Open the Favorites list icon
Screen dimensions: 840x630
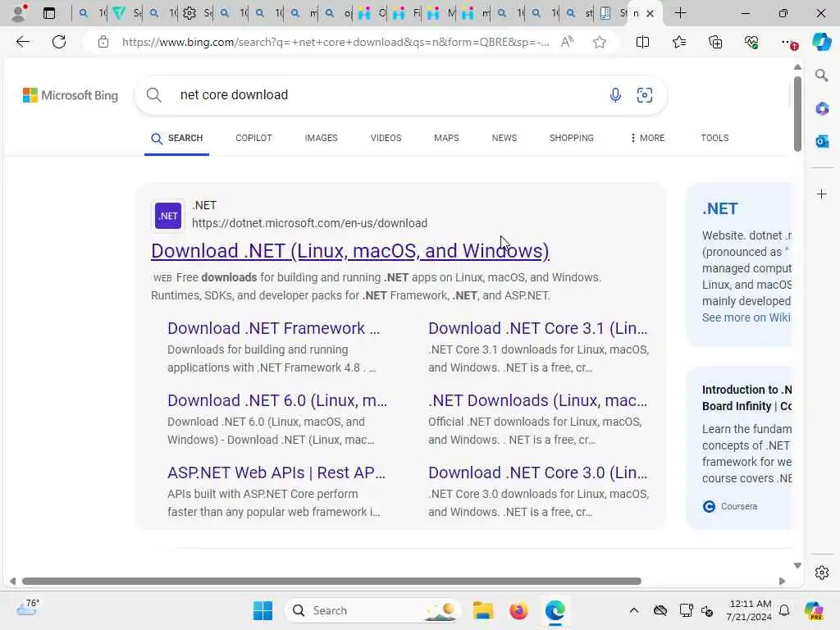point(678,42)
